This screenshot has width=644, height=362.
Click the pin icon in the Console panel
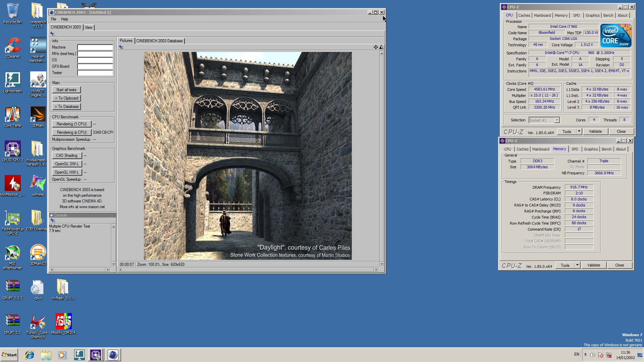(x=53, y=220)
